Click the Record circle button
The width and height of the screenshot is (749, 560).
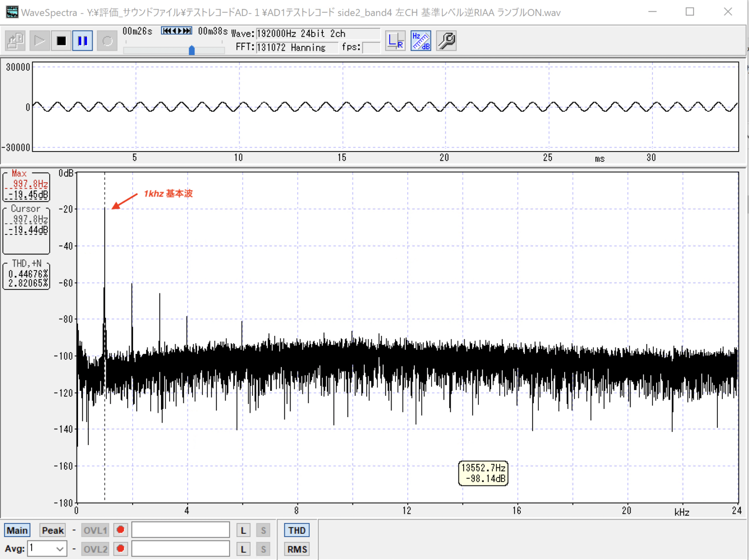(x=107, y=41)
